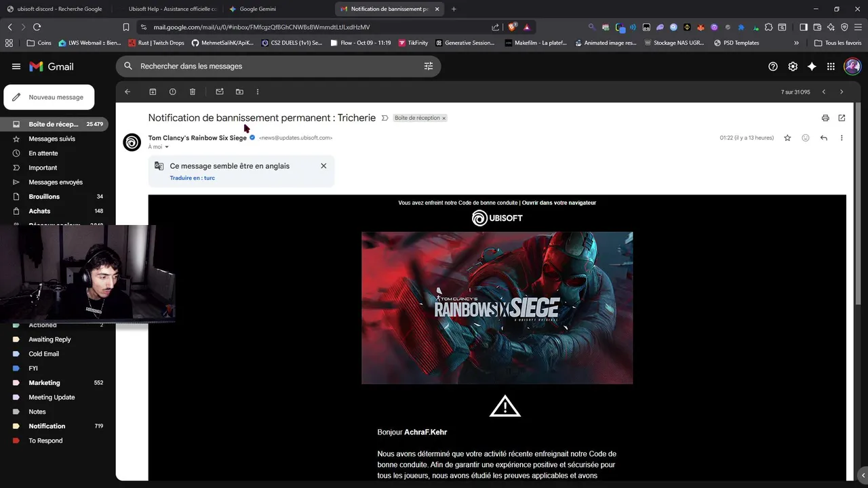Dismiss the translation suggestion banner
Viewport: 868px width, 488px height.
(323, 166)
